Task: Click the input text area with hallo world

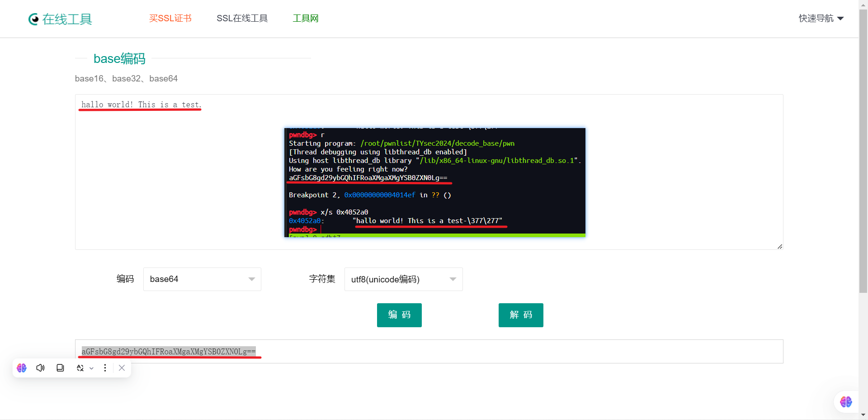Action: coord(429,172)
